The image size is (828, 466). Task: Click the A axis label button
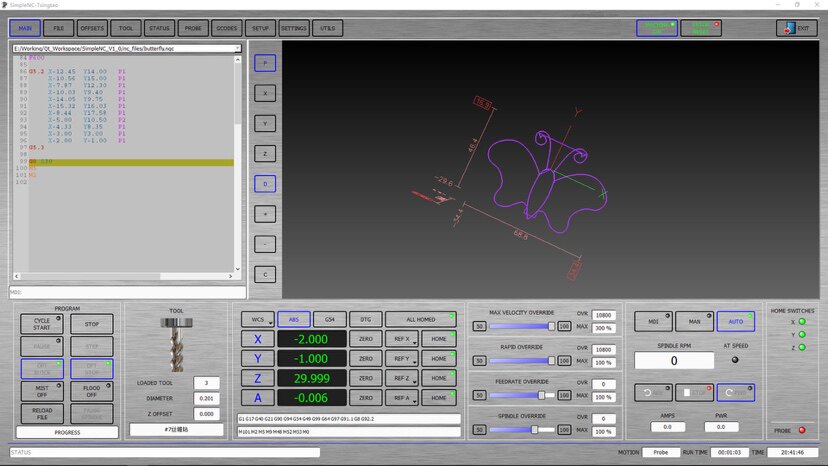(x=258, y=398)
